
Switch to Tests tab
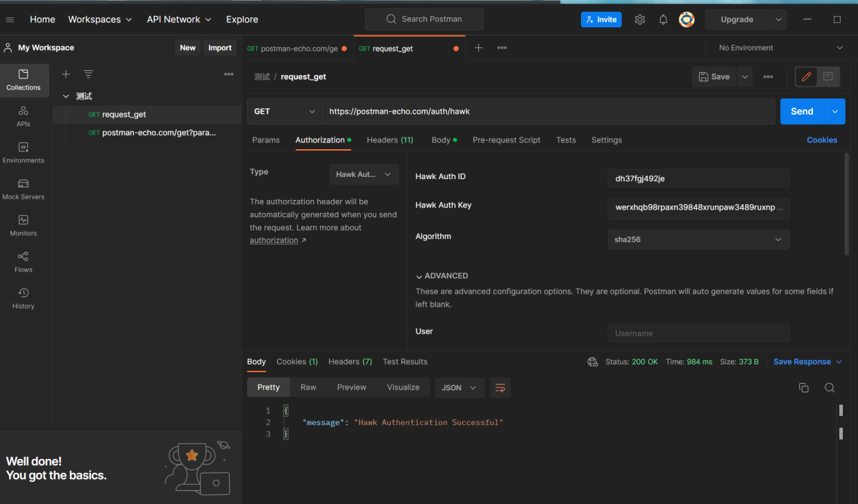pyautogui.click(x=566, y=140)
